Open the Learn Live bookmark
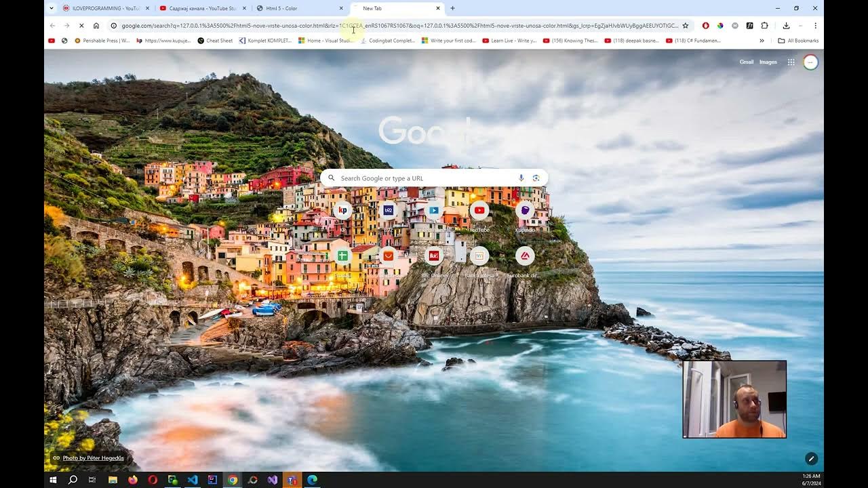The width and height of the screenshot is (868, 488). tap(509, 41)
